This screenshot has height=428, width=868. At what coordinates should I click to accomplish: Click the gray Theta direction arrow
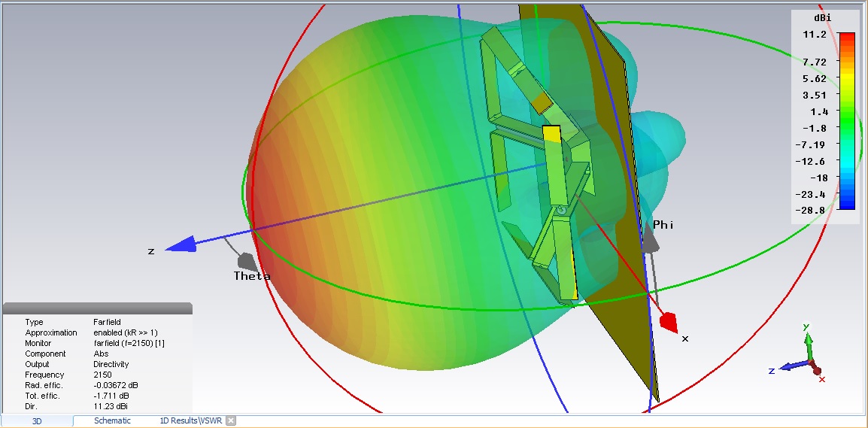point(245,261)
